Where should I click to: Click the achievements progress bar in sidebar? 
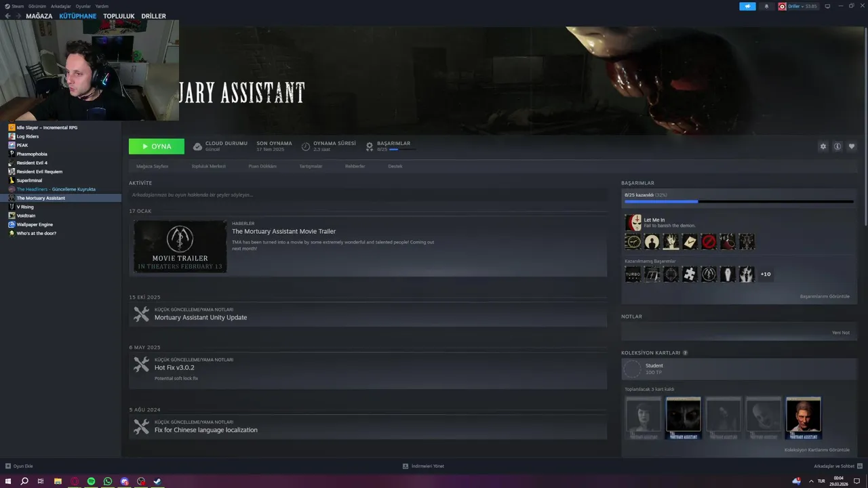[x=738, y=201]
